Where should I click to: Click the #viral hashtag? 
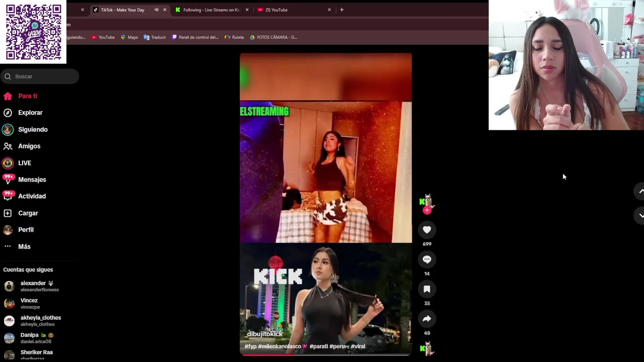click(x=358, y=346)
